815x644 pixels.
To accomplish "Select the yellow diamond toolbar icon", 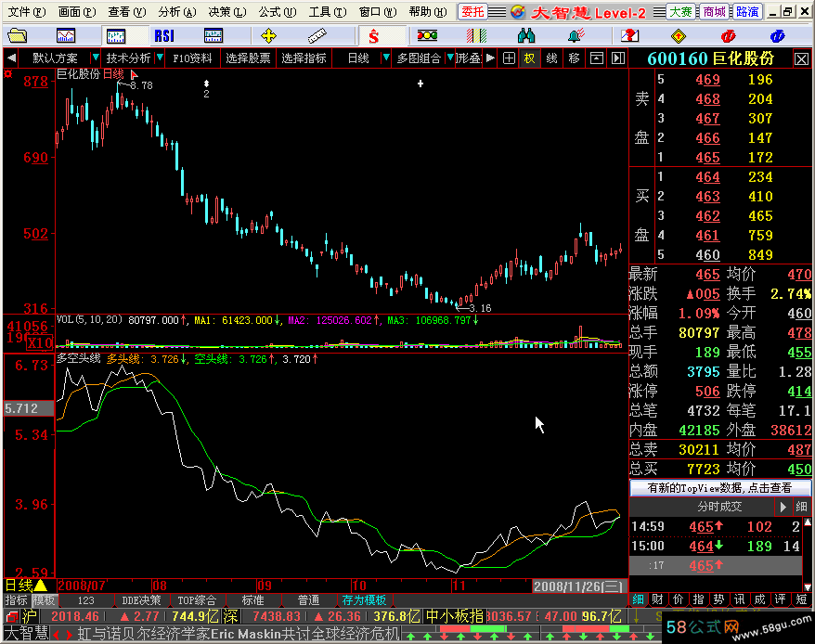I will pos(679,36).
